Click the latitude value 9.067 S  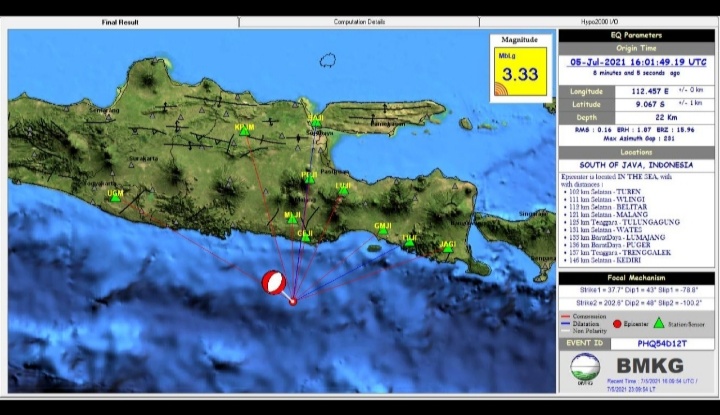(650, 104)
